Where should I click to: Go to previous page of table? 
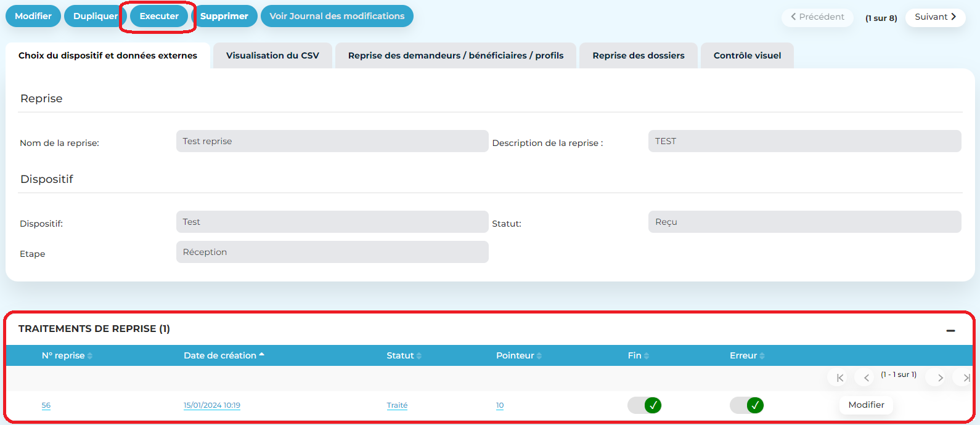coord(866,378)
